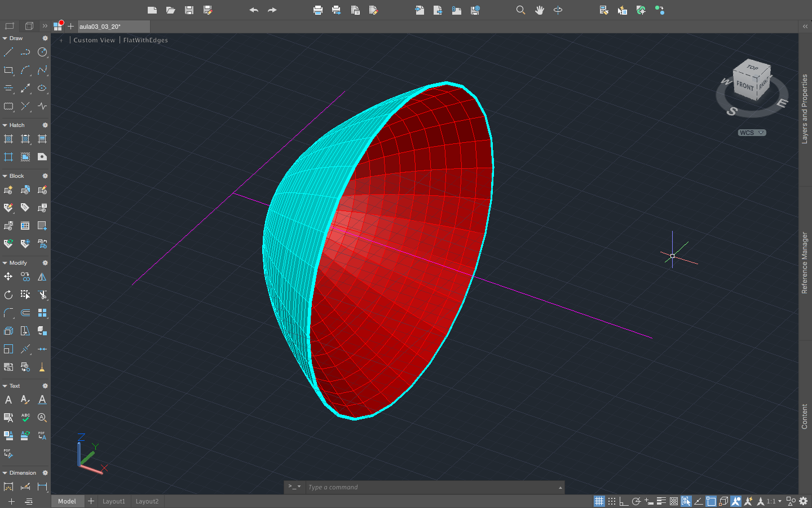Image resolution: width=812 pixels, height=508 pixels.
Task: Rotate view using the TOP face of ViewCube
Action: [x=751, y=68]
